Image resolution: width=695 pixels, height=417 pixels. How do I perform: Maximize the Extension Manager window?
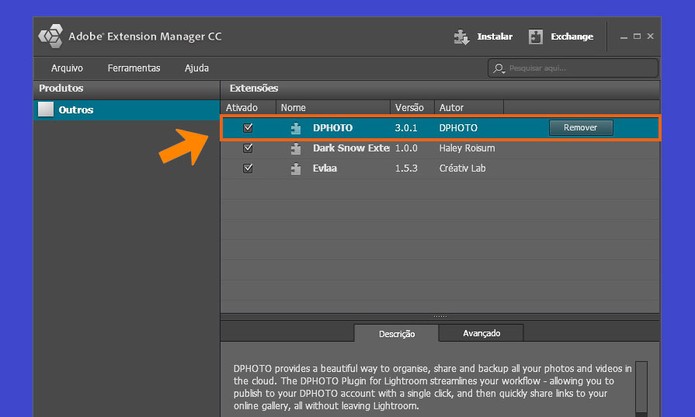point(637,36)
